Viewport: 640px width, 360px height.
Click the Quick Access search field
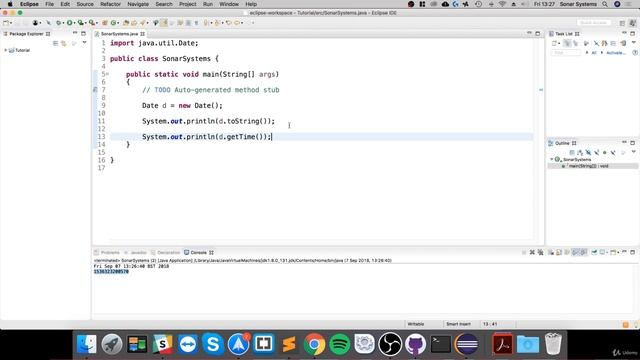point(594,23)
